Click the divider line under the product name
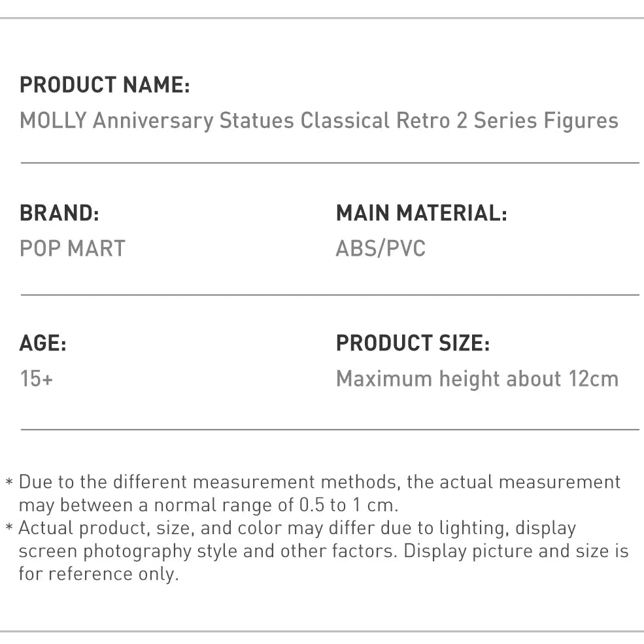Screen dimensions: 644x644 click(x=330, y=162)
